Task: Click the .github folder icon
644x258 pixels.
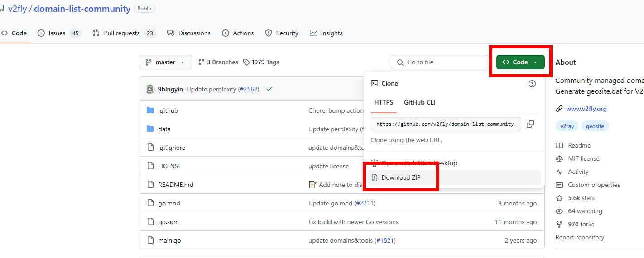Action: [150, 110]
